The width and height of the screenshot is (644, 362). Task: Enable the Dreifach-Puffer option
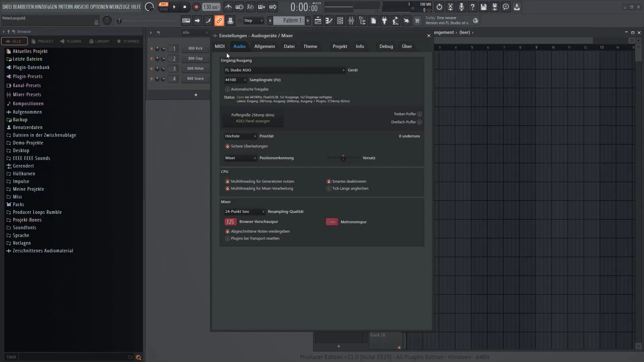click(x=419, y=122)
